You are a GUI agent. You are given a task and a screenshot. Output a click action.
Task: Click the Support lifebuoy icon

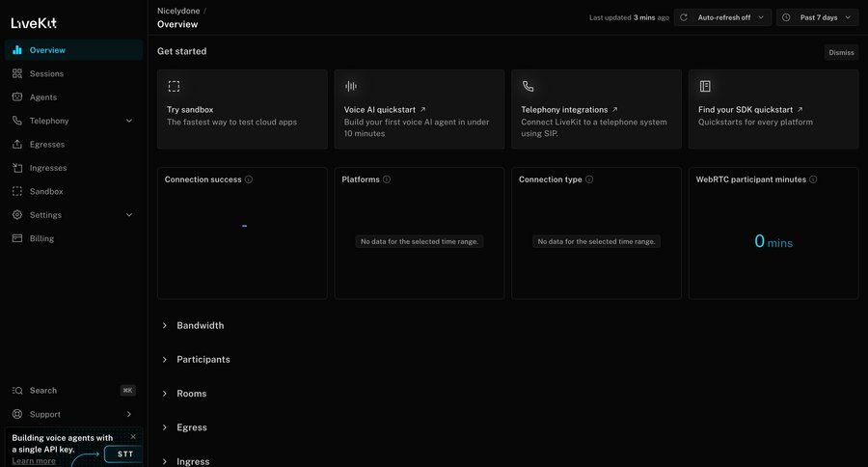coord(17,414)
